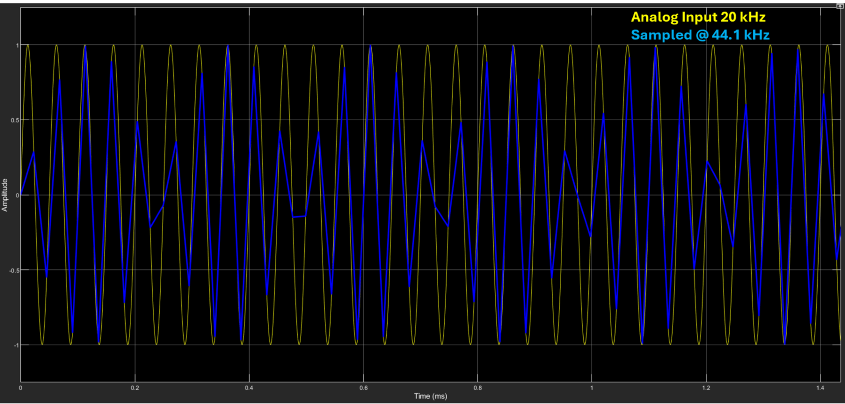This screenshot has height=404, width=845.
Task: Click the -0.5 tick on the amplitude axis
Action: pos(13,270)
